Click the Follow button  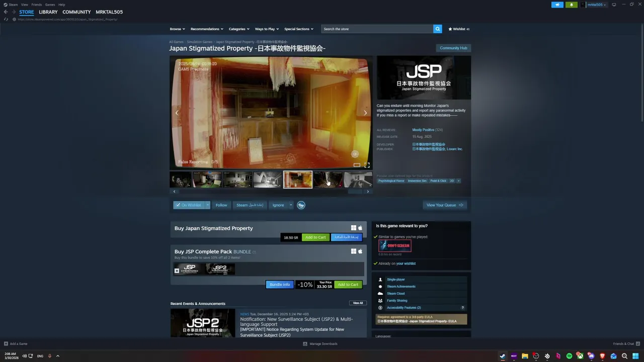[x=221, y=205]
